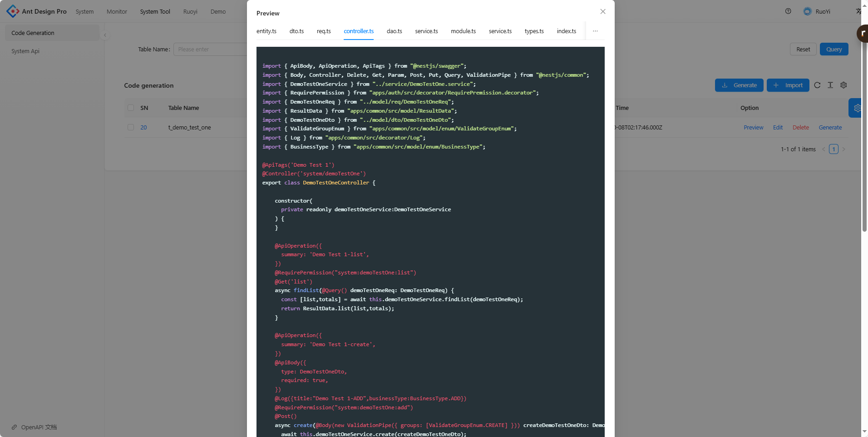Screen dimensions: 868x437
Task: Check the row for t_demo_test_one
Action: (x=131, y=128)
